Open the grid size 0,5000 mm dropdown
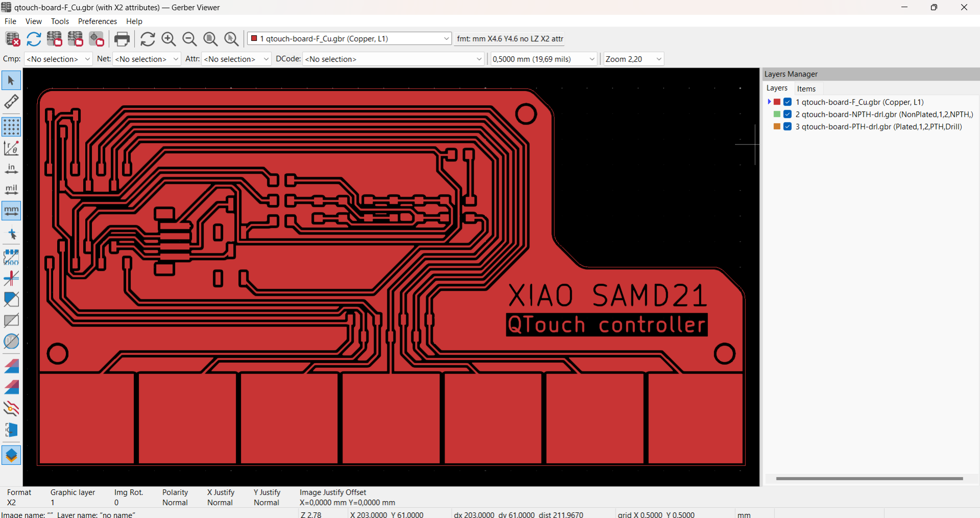The height and width of the screenshot is (518, 980). [x=544, y=59]
